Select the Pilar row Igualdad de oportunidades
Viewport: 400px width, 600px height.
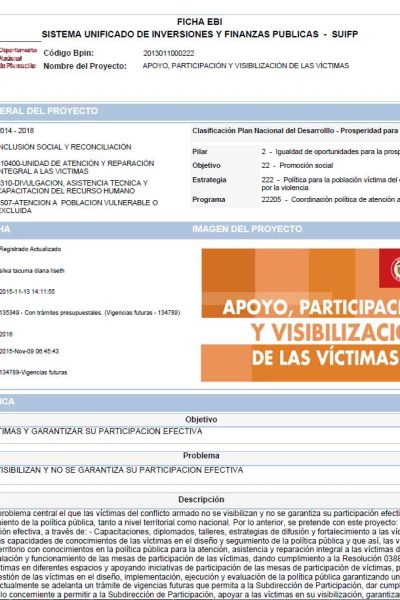296,152
